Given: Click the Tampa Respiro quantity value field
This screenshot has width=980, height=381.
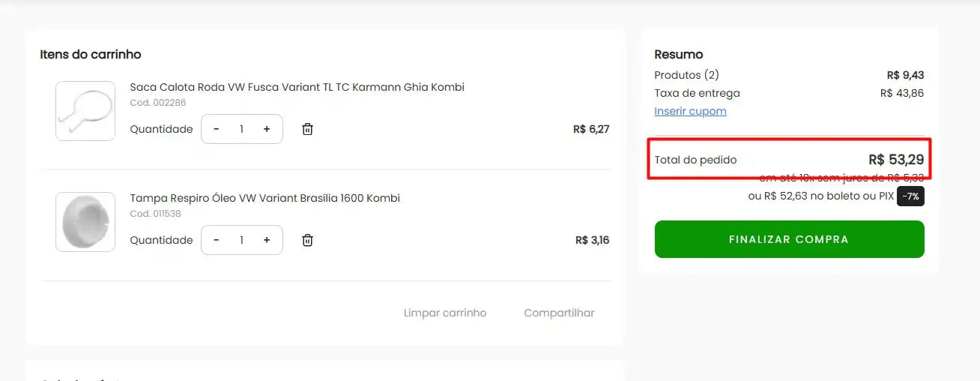Looking at the screenshot, I should pyautogui.click(x=241, y=240).
